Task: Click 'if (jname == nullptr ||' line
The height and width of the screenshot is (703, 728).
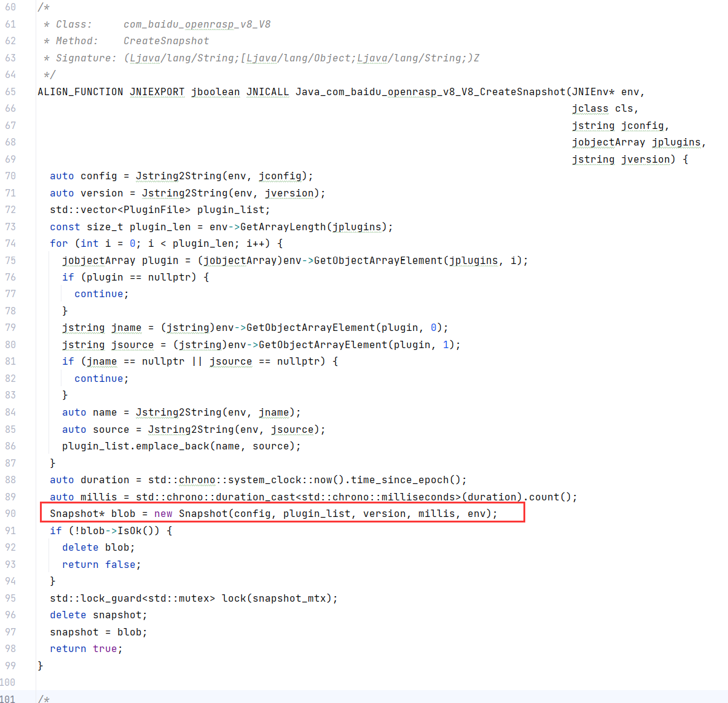Action: pos(200,362)
